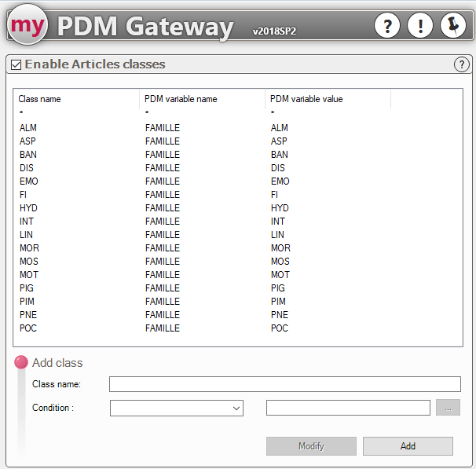Open help with the question mark icon
This screenshot has height=469, width=476.
(386, 26)
